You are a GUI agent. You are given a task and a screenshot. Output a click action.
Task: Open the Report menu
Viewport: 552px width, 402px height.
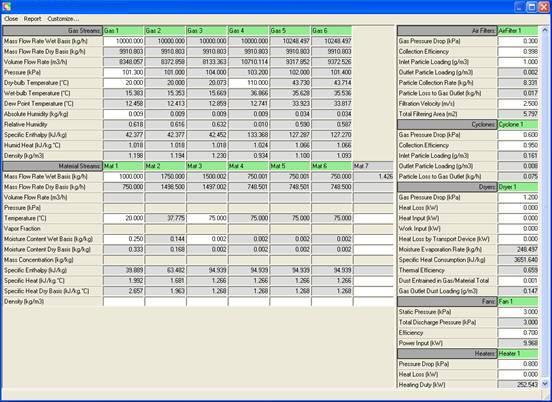click(x=32, y=19)
